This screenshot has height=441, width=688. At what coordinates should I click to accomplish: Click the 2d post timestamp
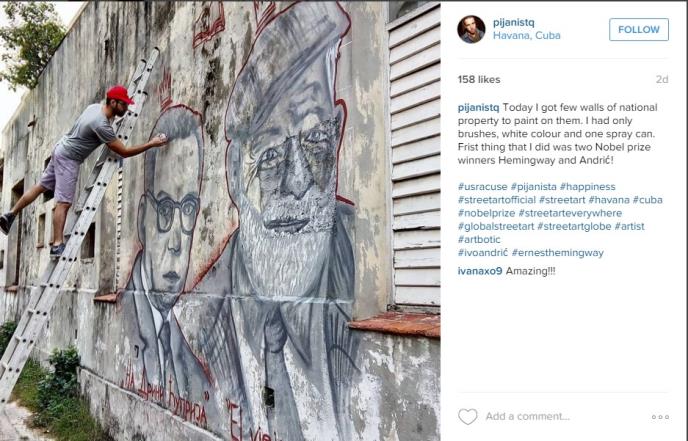coord(662,79)
